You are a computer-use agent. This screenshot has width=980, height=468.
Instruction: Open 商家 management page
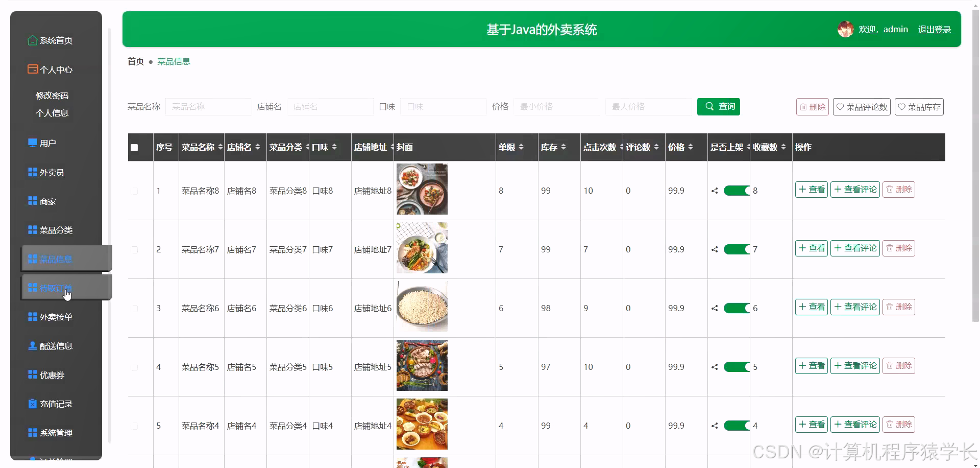[47, 201]
